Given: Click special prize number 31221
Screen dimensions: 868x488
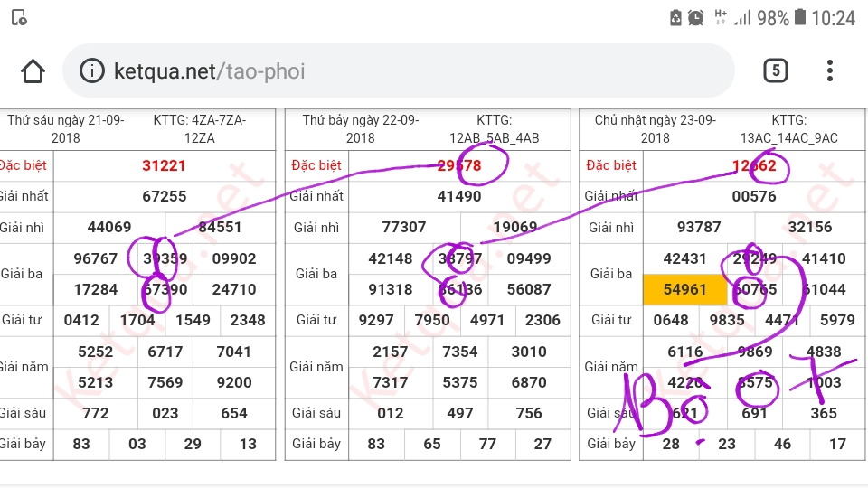Looking at the screenshot, I should pos(164,165).
